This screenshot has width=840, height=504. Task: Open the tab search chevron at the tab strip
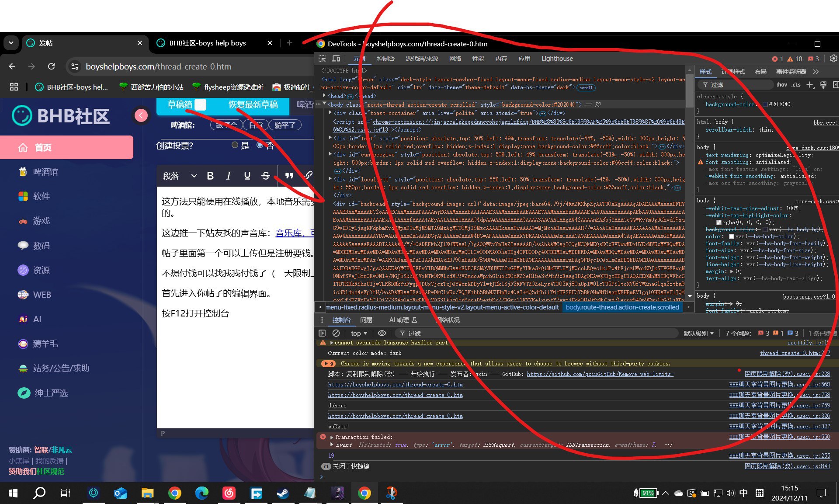[11, 43]
